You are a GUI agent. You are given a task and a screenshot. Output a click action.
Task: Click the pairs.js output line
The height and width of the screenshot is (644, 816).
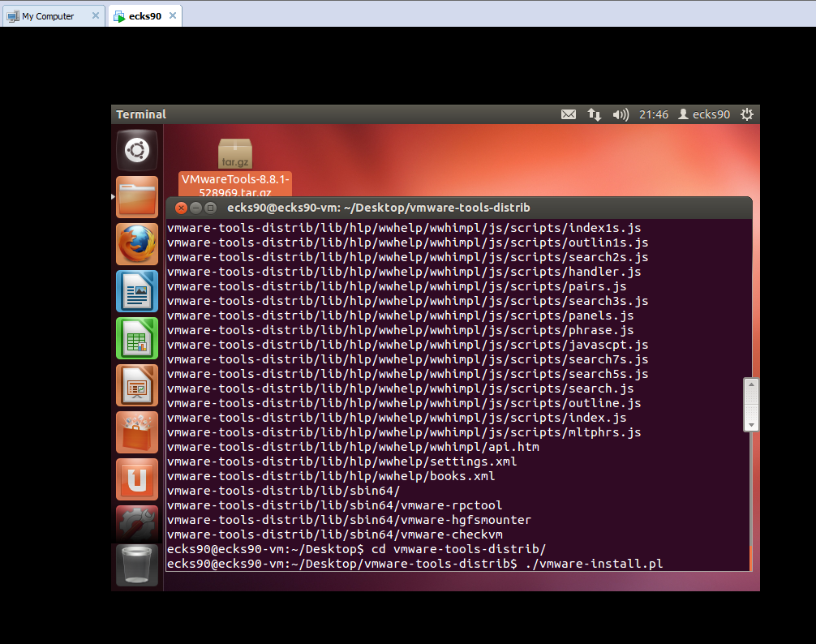pos(397,287)
